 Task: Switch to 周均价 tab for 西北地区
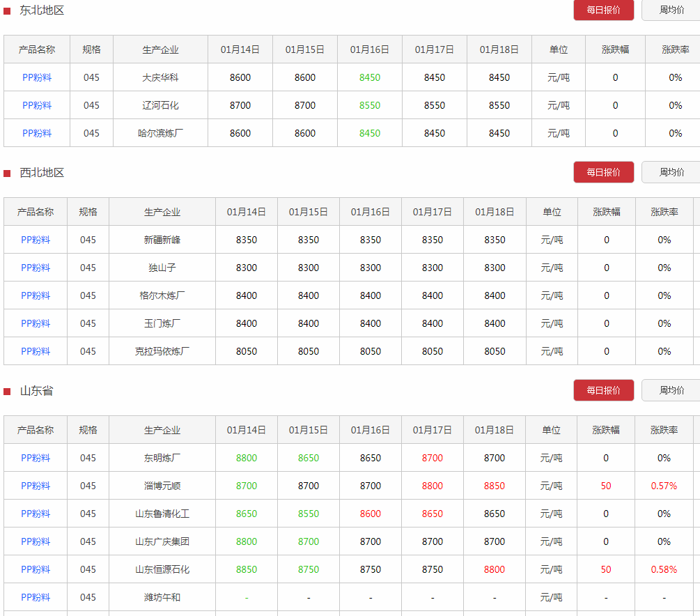coord(671,172)
